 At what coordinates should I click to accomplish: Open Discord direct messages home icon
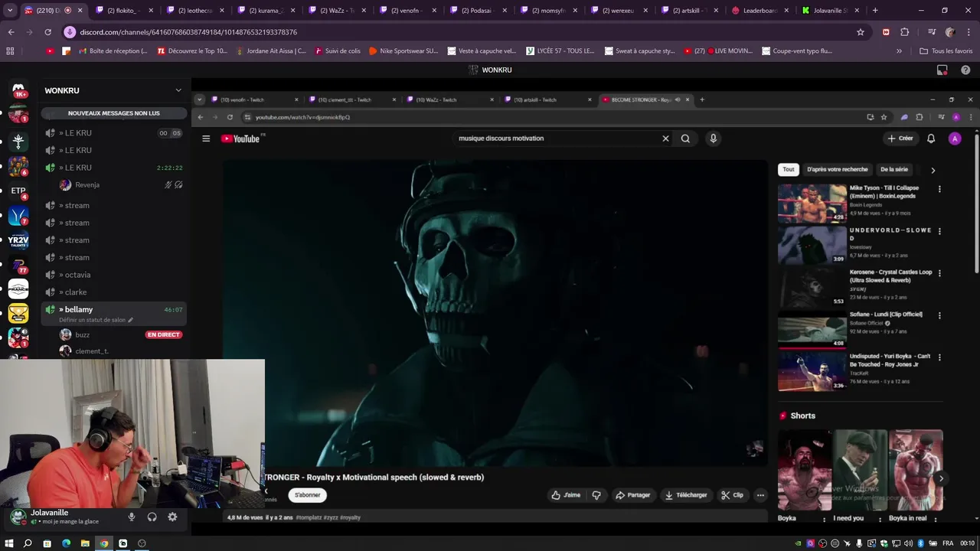click(18, 90)
